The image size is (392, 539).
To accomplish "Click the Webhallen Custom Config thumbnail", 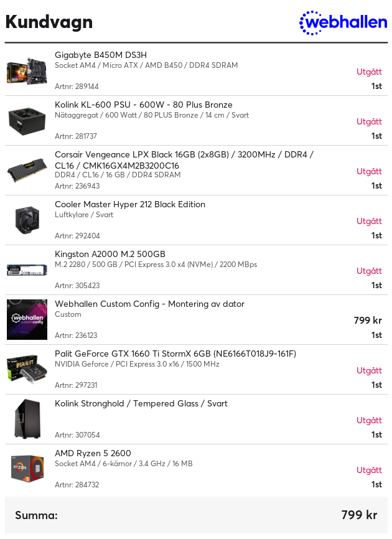I will tap(27, 320).
